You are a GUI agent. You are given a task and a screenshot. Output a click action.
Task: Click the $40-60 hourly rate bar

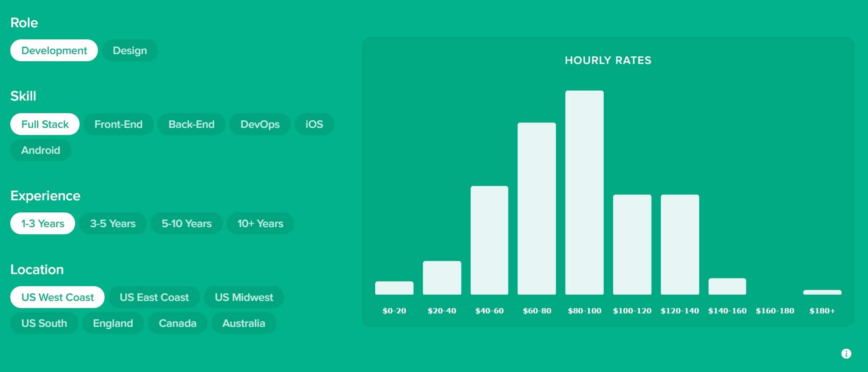(x=489, y=240)
